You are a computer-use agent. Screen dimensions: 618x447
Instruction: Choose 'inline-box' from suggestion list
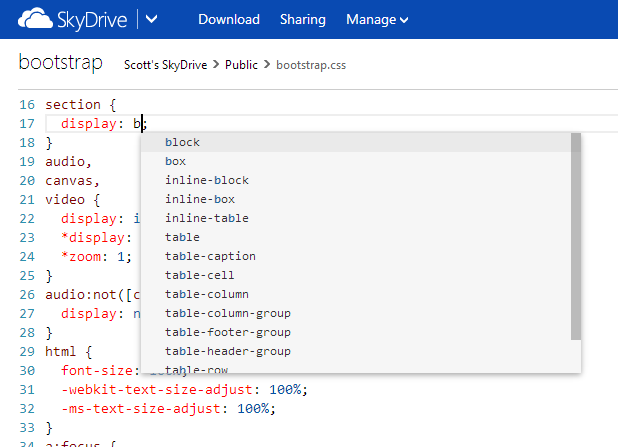coord(356,199)
